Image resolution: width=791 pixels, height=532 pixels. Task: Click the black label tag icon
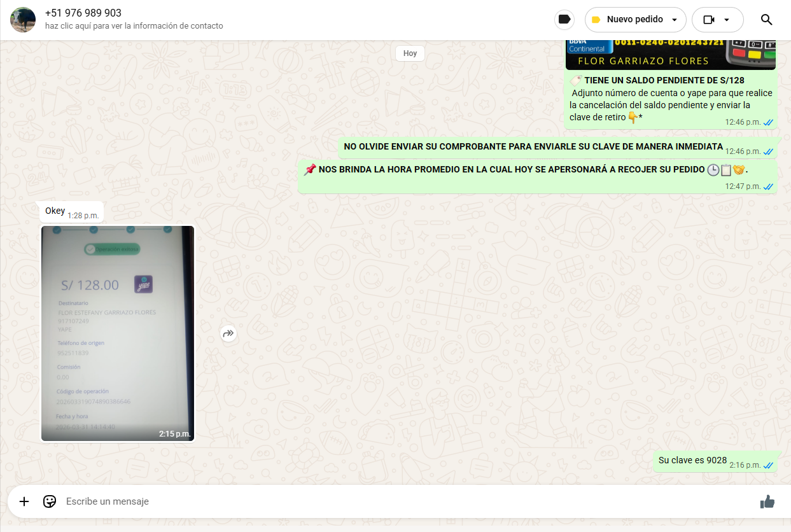(564, 20)
